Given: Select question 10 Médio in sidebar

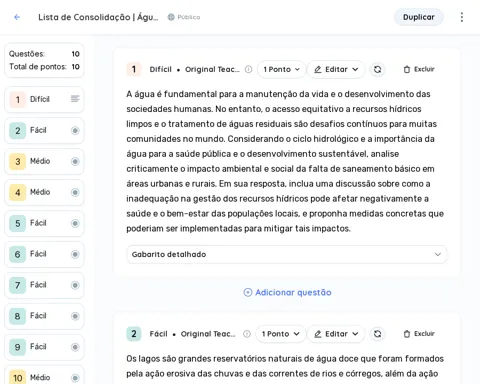Looking at the screenshot, I should coord(44,376).
